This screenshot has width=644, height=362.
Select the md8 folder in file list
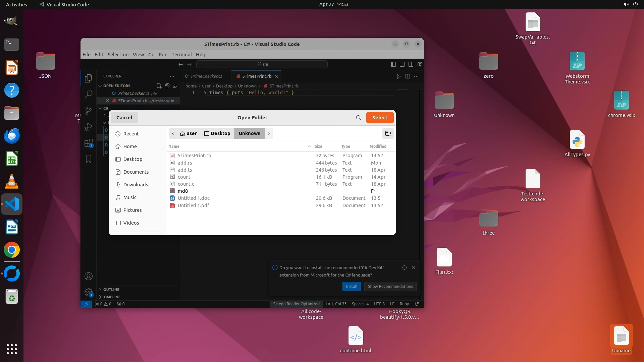point(183,191)
